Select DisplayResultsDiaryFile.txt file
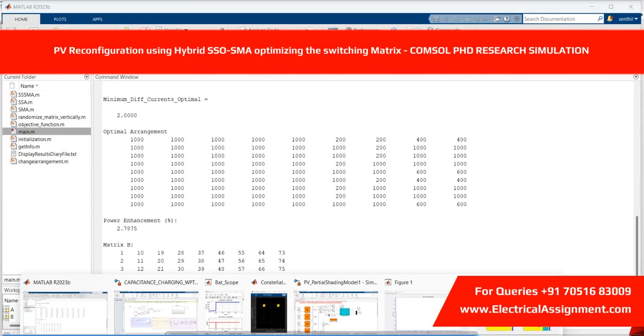 point(47,154)
